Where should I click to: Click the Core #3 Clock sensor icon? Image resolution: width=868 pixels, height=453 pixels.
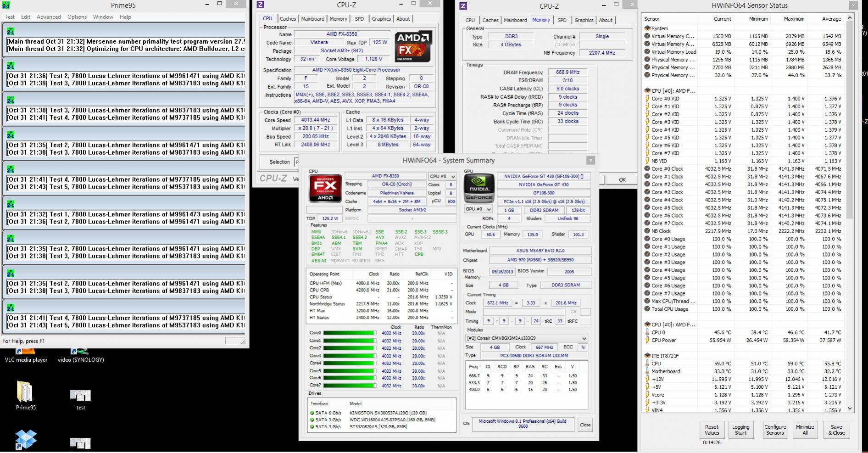pyautogui.click(x=647, y=192)
